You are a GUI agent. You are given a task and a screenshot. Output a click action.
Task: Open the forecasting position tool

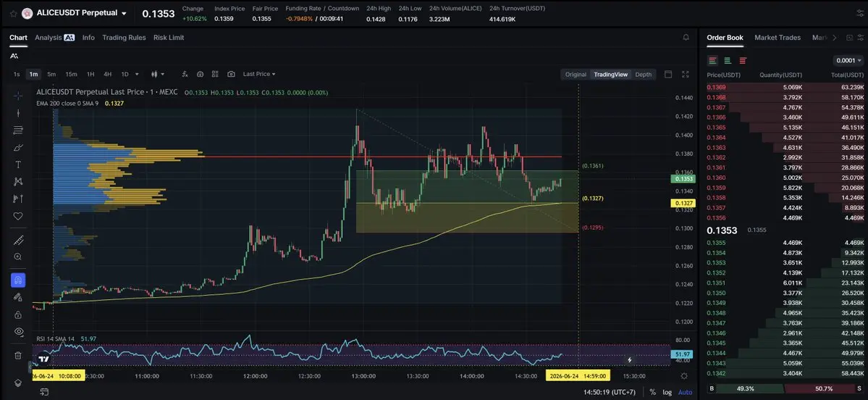point(17,199)
